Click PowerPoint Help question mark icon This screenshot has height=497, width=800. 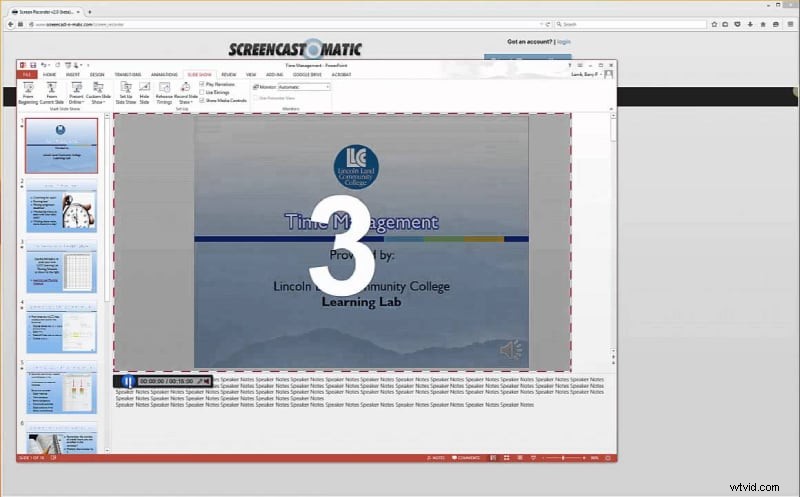tap(570, 65)
